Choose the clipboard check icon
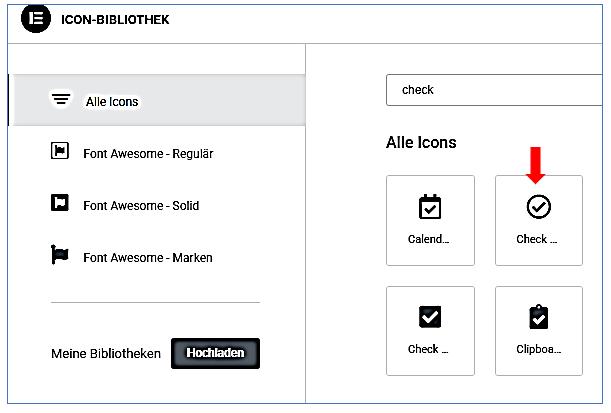Screen dimensions: 611x413 538,317
